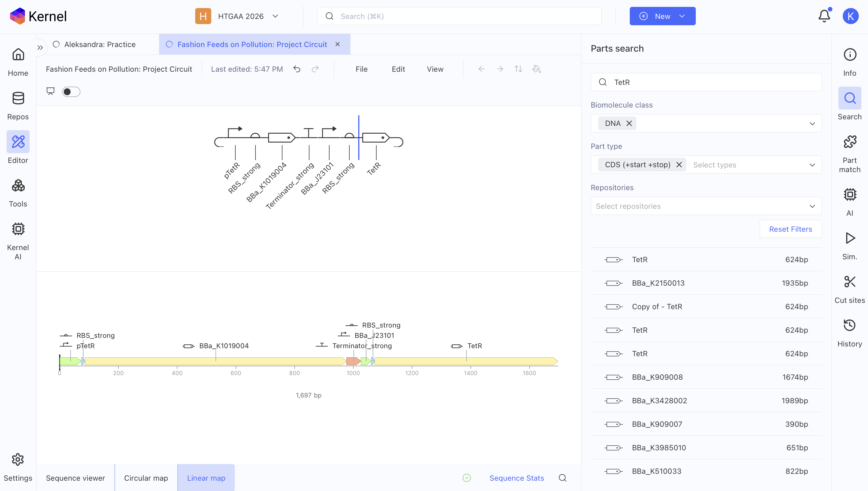Click the orange Terminator_strong segment on linear map
Viewport: 868px width, 491px height.
click(x=353, y=361)
